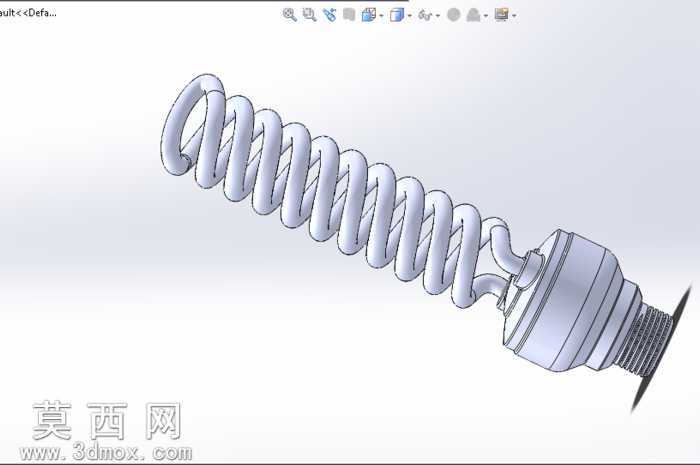Click the View Orientation cube icon

[x=368, y=15]
